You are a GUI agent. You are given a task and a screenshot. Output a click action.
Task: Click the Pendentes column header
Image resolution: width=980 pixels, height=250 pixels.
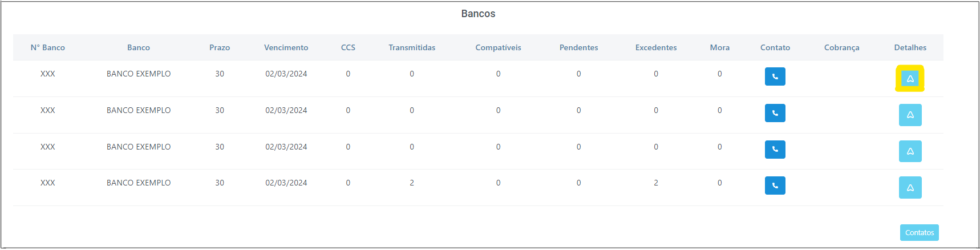(578, 47)
